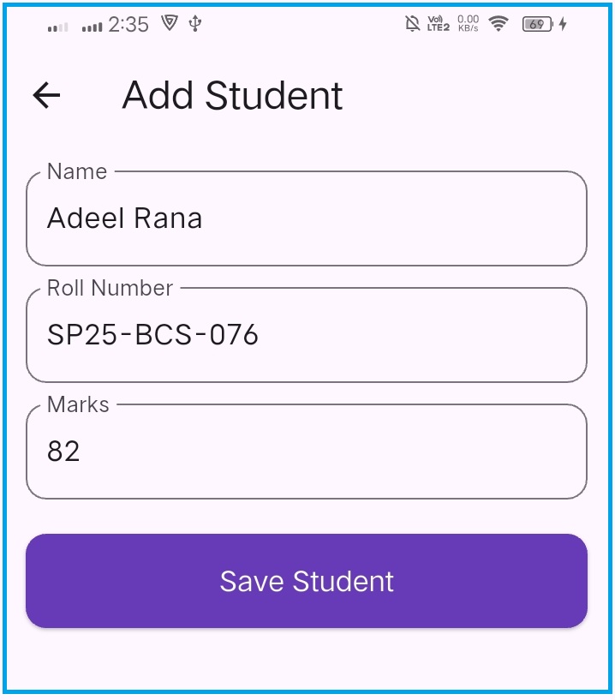
Task: Tap the charging bolt icon
Action: click(563, 24)
